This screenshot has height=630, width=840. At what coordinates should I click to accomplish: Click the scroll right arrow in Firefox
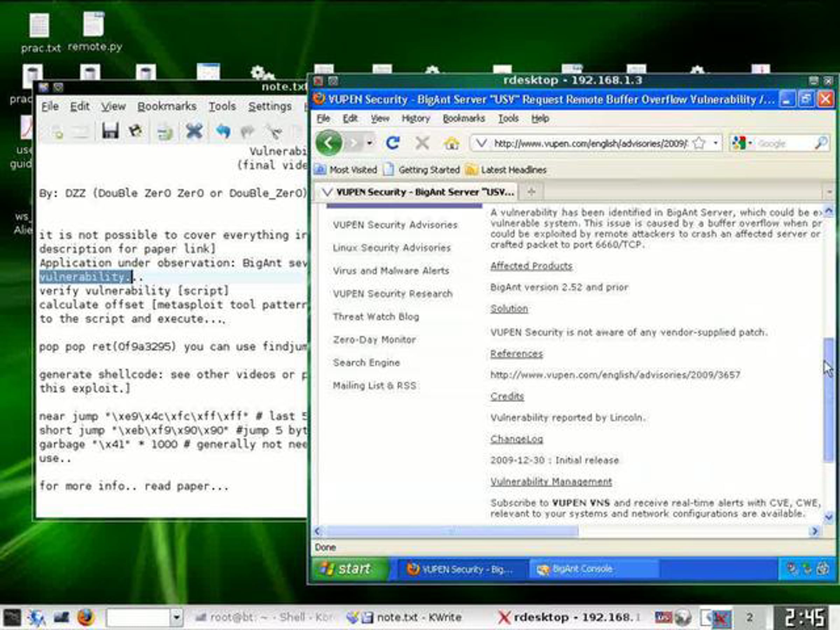[814, 531]
